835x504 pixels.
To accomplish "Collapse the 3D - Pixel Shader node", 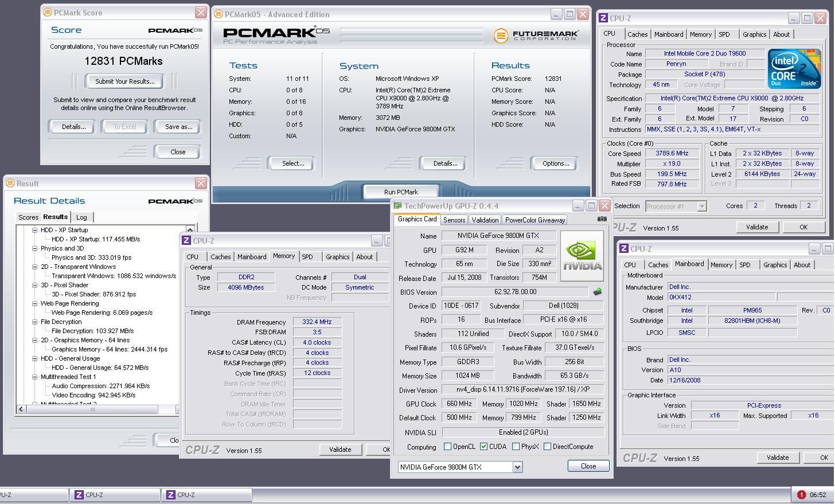I will (x=34, y=285).
